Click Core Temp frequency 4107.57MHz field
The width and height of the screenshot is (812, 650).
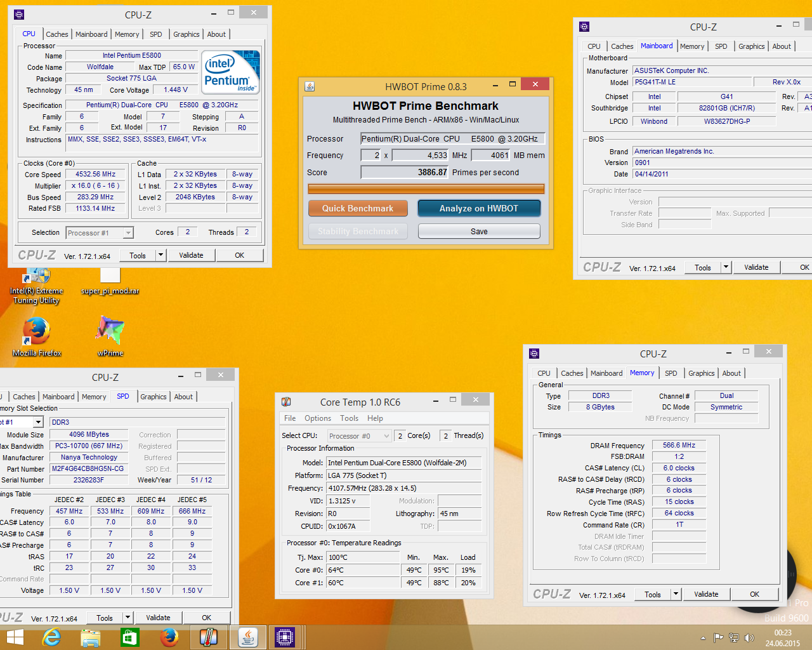point(404,488)
